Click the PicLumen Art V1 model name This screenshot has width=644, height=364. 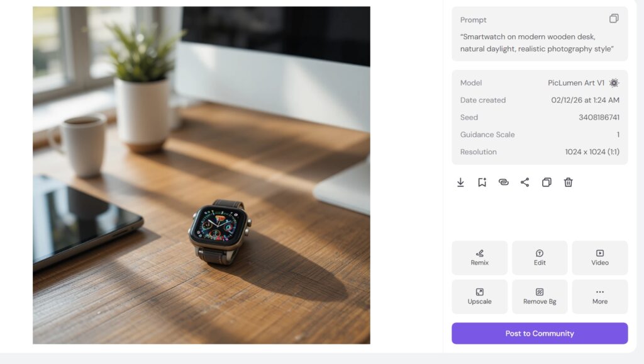click(x=576, y=83)
